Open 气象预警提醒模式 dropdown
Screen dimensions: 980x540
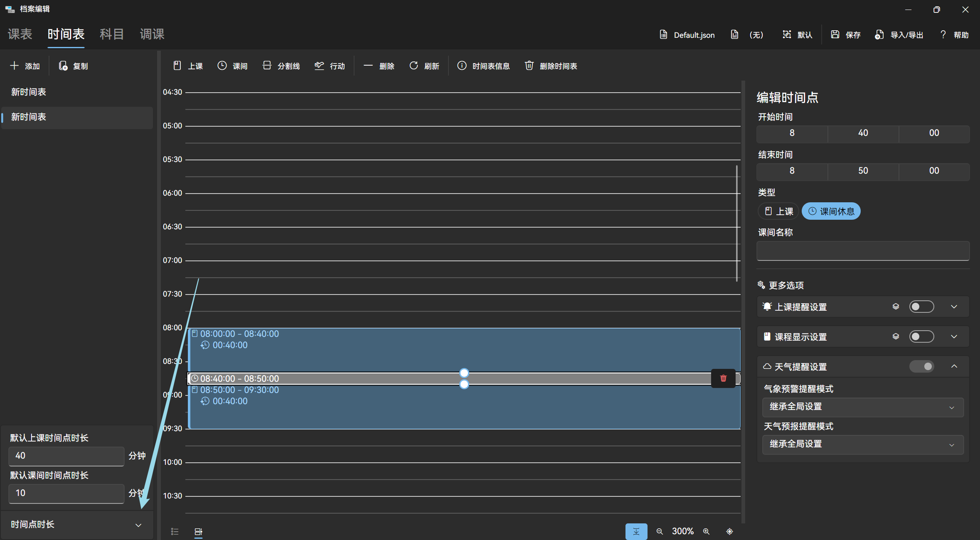click(863, 407)
